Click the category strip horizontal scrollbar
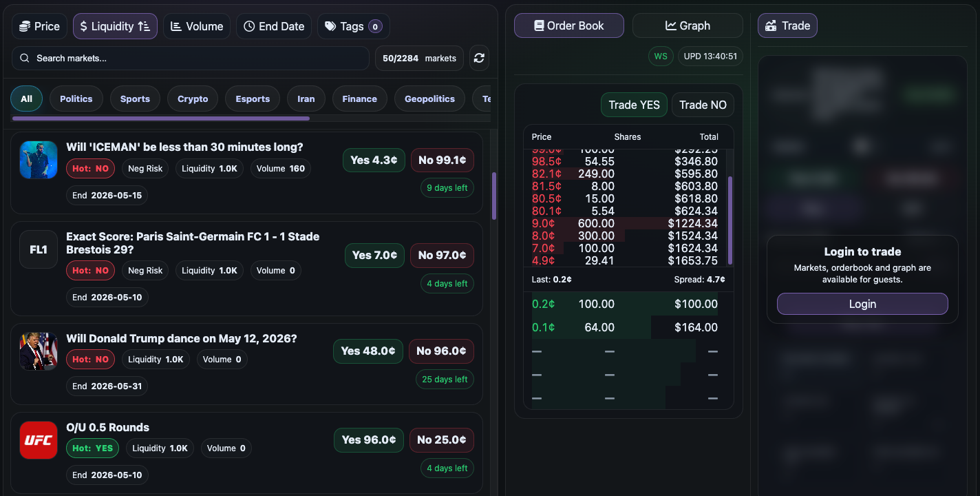 (161, 118)
